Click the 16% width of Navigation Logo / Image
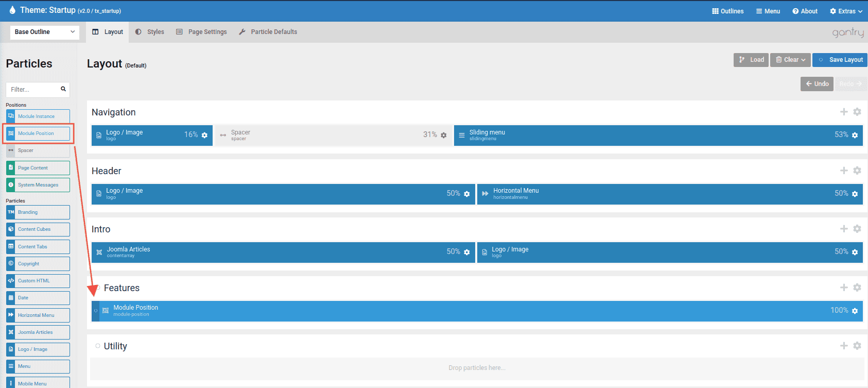 coord(191,134)
